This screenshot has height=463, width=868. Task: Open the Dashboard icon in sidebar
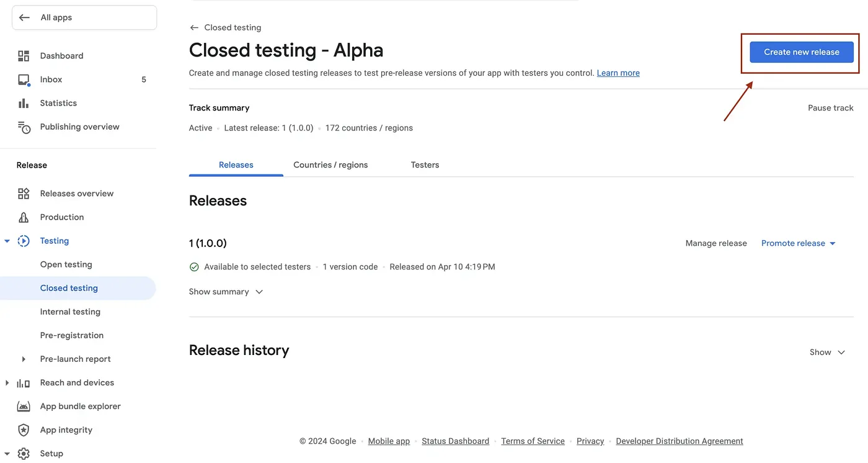pos(24,55)
